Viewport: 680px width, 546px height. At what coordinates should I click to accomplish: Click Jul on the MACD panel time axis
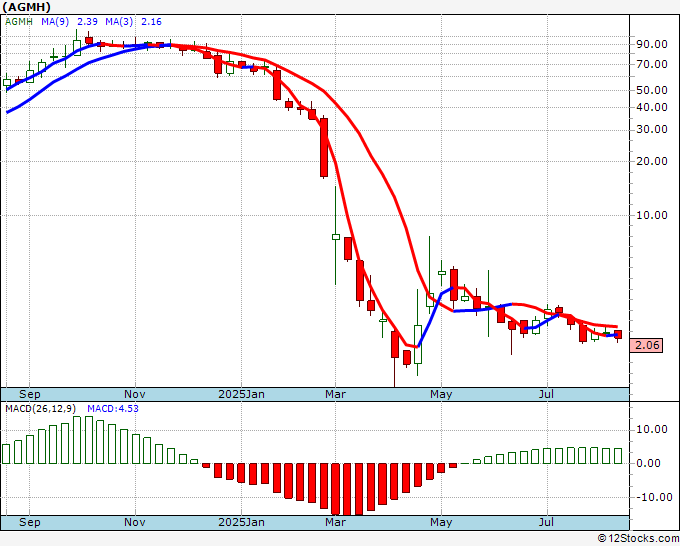546,522
